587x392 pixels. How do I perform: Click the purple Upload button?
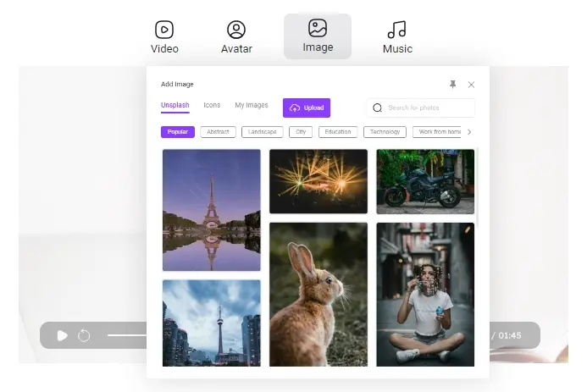point(307,108)
